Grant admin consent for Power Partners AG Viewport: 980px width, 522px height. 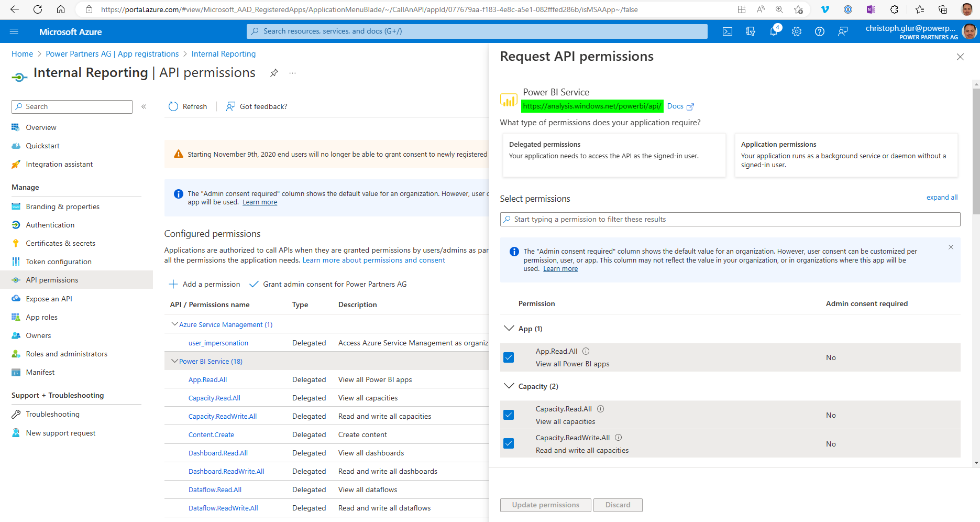pyautogui.click(x=328, y=284)
